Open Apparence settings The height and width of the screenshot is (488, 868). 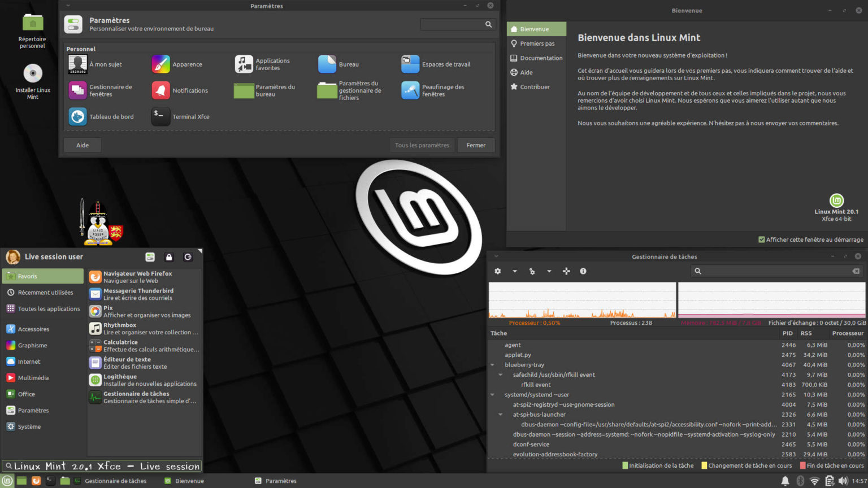(x=160, y=64)
